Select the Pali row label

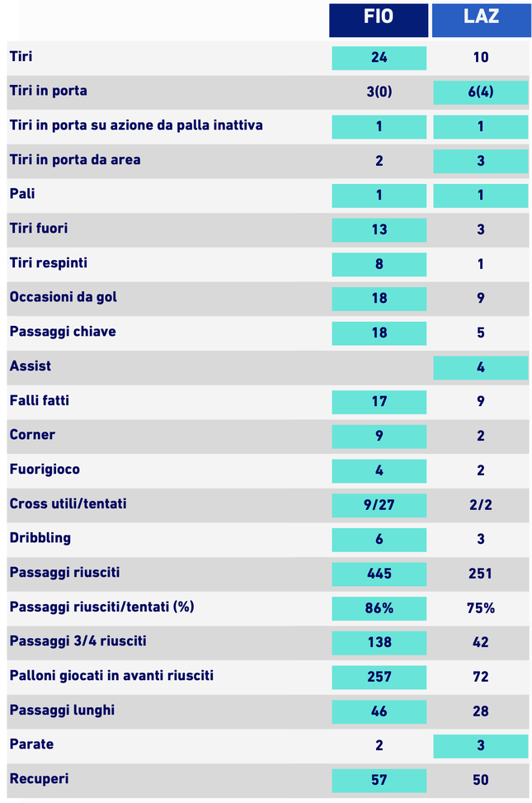click(22, 194)
